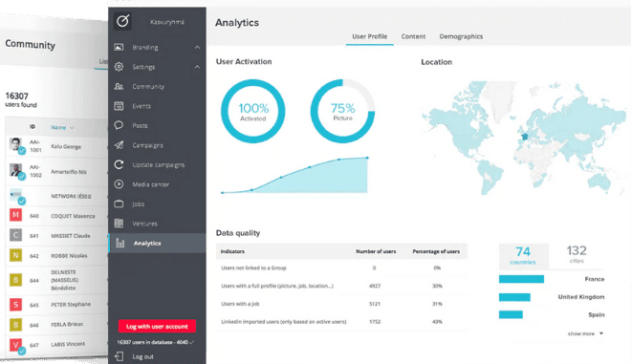The height and width of the screenshot is (364, 632).
Task: Switch to the Content tab
Action: [x=413, y=36]
